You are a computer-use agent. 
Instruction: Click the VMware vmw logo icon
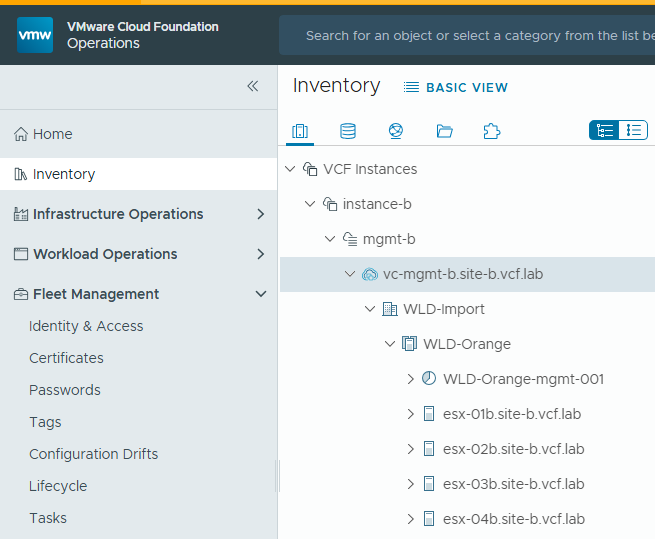click(35, 35)
